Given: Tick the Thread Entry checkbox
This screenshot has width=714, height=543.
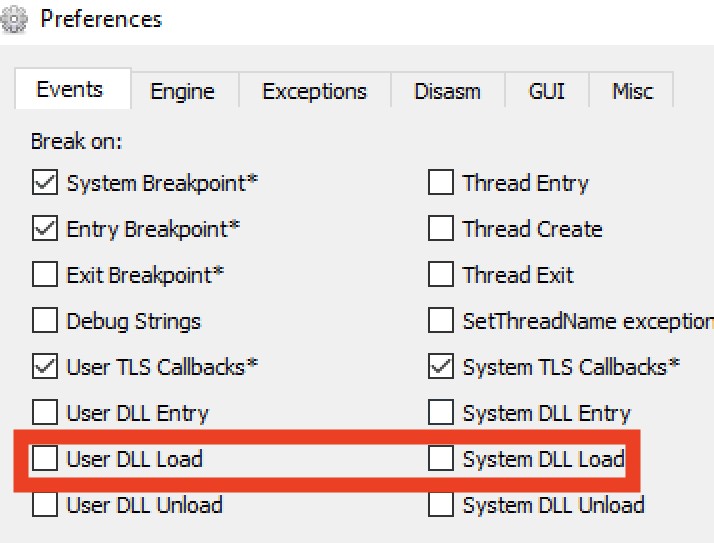Looking at the screenshot, I should (x=441, y=183).
